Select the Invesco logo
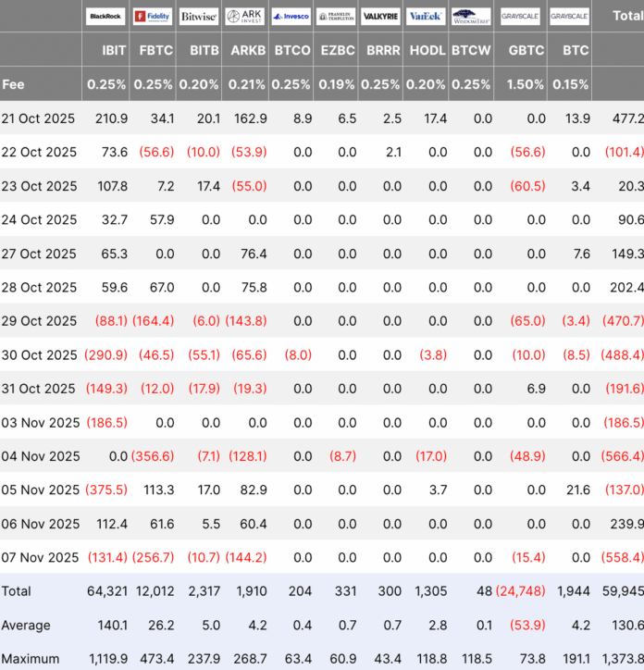The width and height of the screenshot is (644, 670). coord(291,17)
